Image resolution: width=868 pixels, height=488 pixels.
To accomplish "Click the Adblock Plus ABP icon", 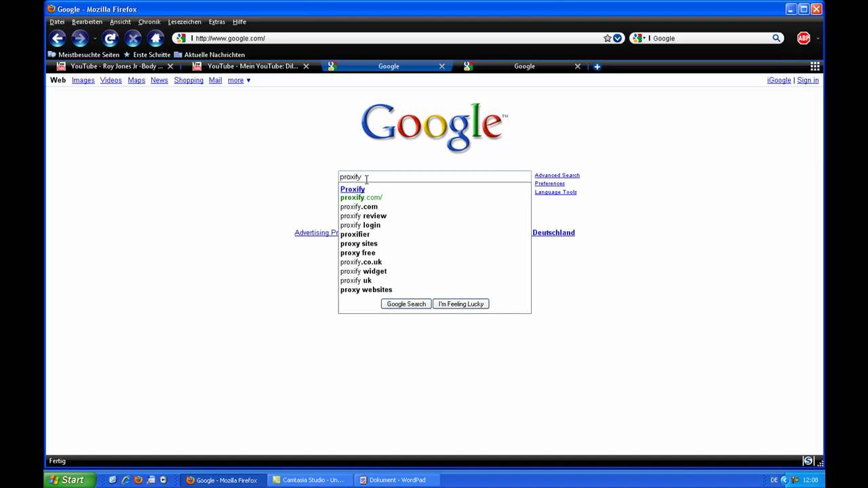I will (x=804, y=38).
